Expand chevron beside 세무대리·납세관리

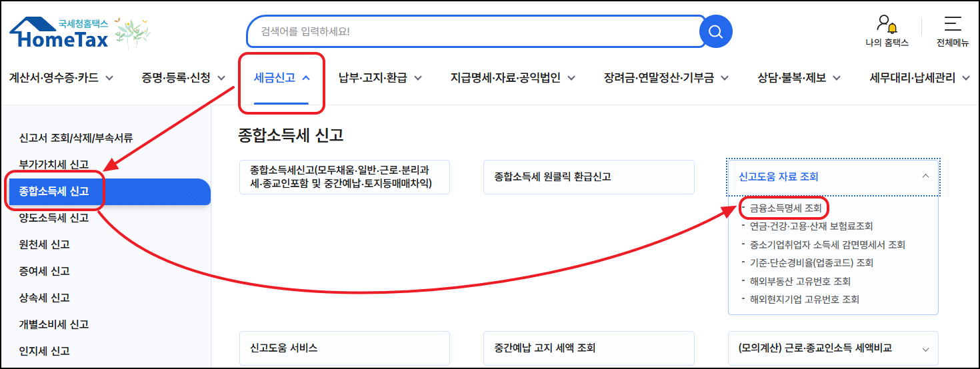(x=966, y=79)
